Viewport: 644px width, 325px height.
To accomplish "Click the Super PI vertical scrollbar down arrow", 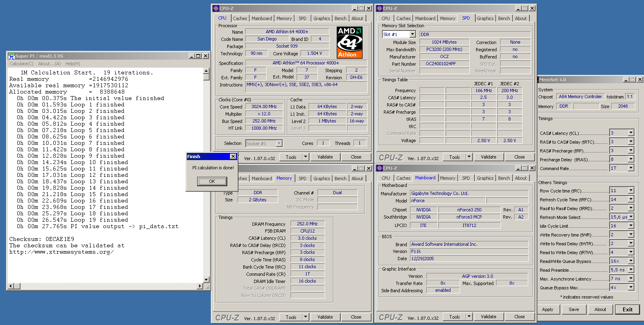I will pyautogui.click(x=206, y=280).
